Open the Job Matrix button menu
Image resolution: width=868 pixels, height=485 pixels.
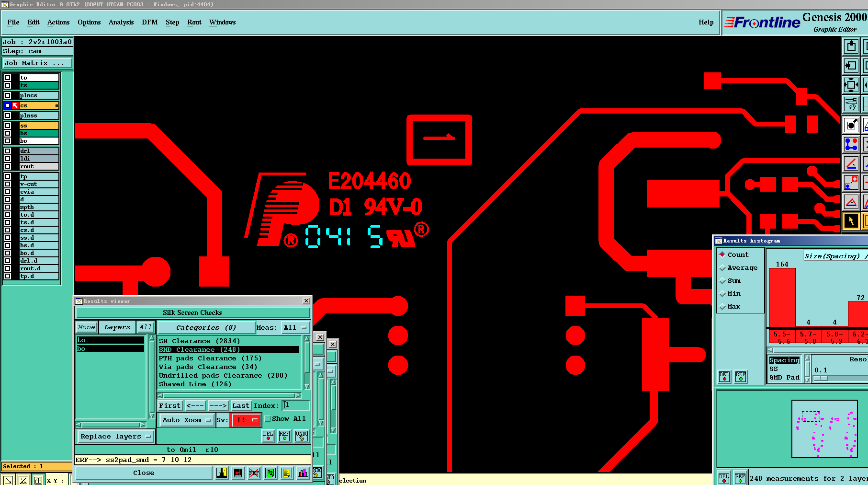coord(37,63)
